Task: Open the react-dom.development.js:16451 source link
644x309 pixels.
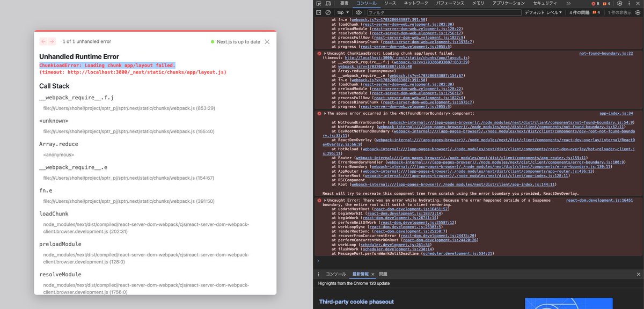Action: (599, 200)
